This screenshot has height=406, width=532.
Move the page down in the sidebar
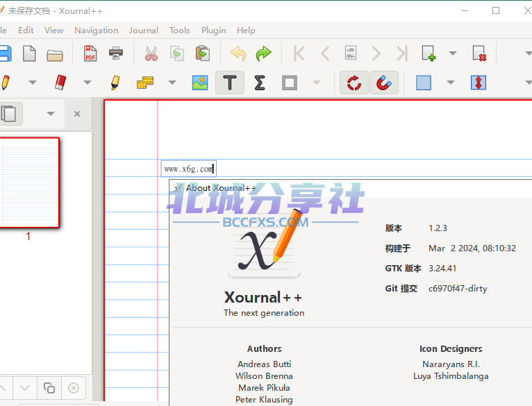tap(25, 387)
